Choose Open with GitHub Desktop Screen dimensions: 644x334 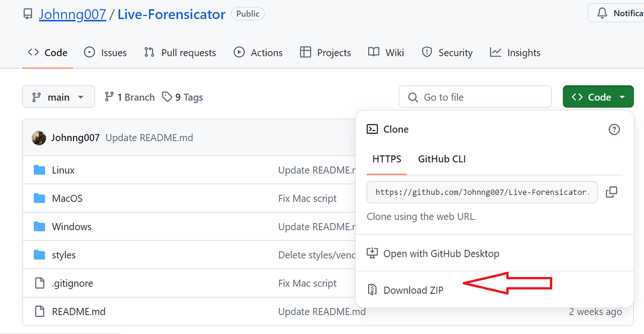coord(441,253)
